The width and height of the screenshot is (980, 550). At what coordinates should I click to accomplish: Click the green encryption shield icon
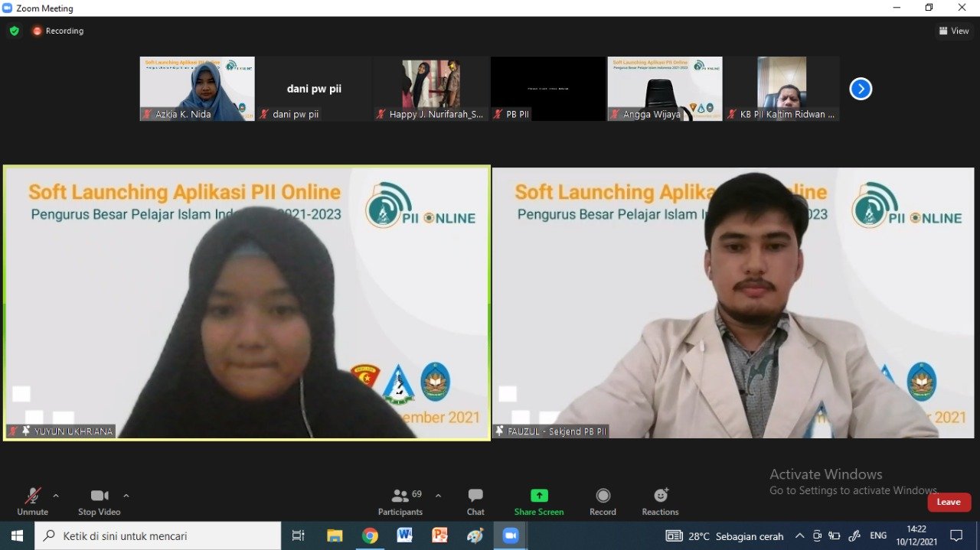point(14,31)
